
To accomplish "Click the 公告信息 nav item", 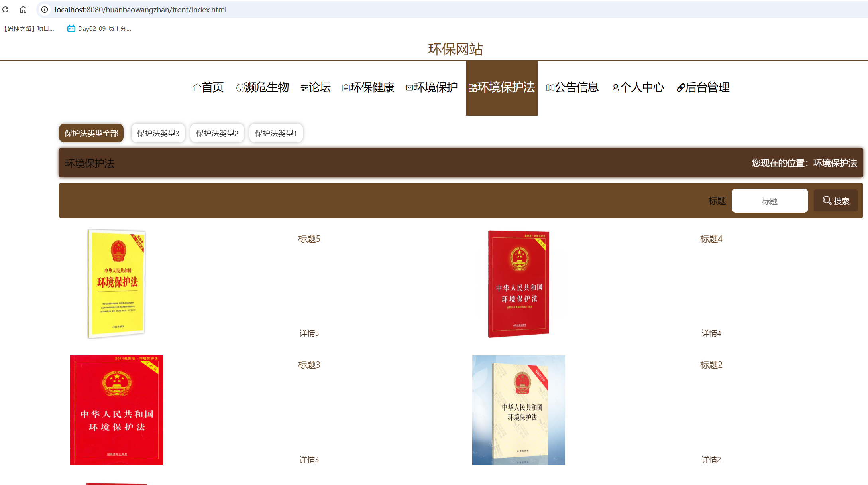I will 572,87.
